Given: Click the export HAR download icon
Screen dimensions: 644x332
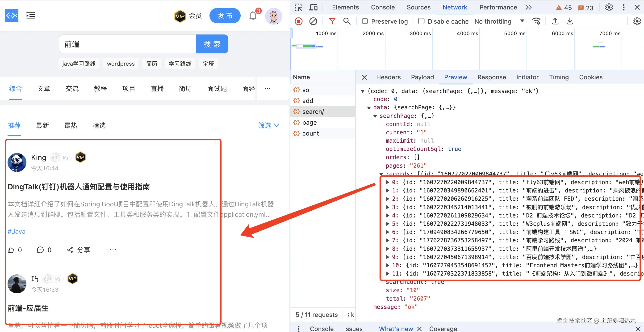Looking at the screenshot, I should coord(569,21).
